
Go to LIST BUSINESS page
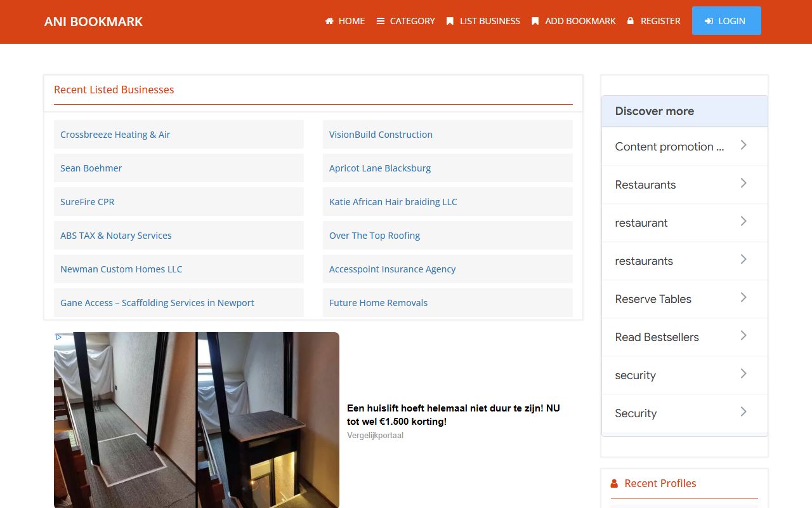point(483,21)
